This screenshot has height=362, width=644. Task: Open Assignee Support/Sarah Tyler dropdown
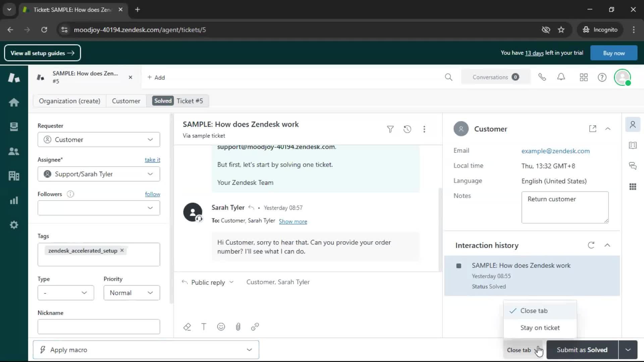(99, 174)
